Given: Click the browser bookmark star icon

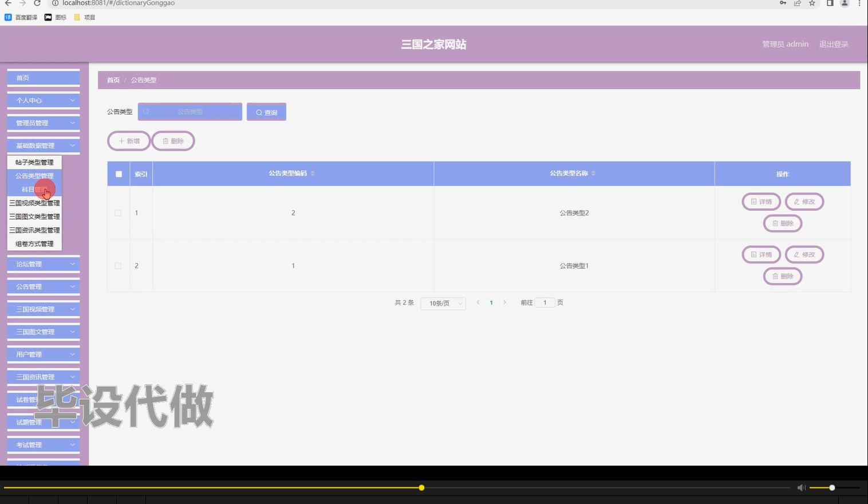Looking at the screenshot, I should (x=811, y=3).
